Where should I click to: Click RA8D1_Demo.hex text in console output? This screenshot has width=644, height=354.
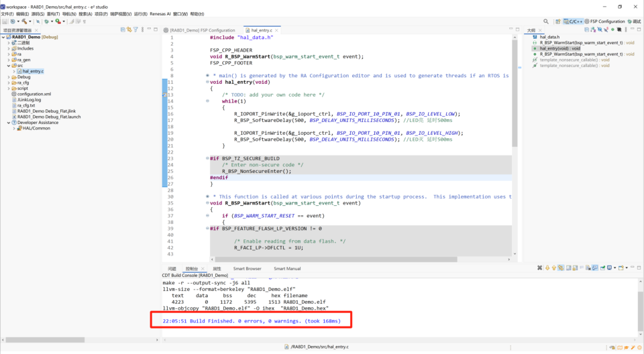click(305, 308)
